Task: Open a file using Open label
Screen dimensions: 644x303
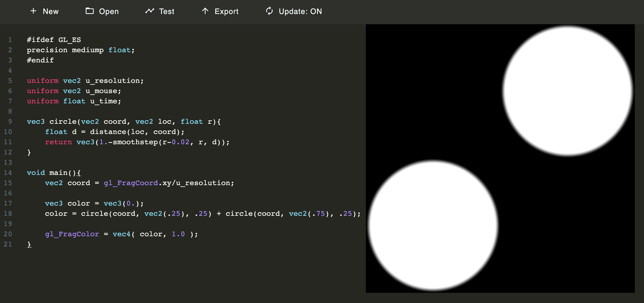Action: click(x=109, y=11)
